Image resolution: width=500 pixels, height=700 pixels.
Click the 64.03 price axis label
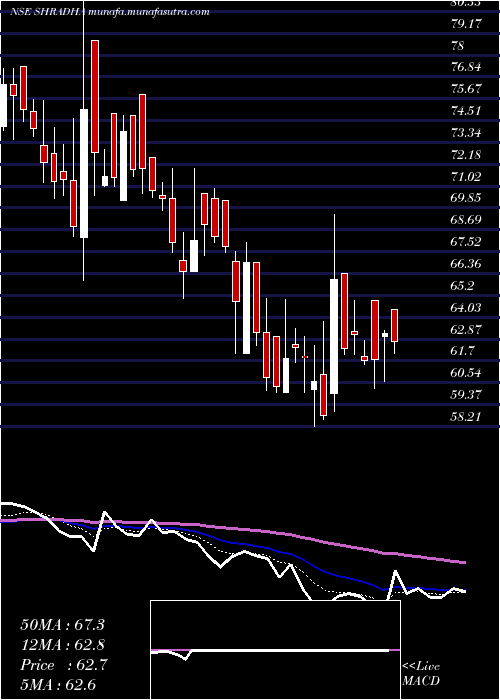(x=466, y=308)
